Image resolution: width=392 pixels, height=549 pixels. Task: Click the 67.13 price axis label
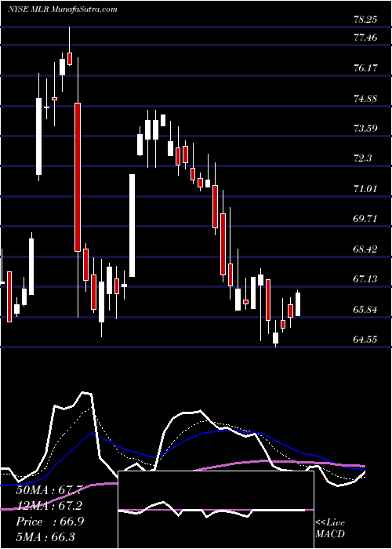365,279
